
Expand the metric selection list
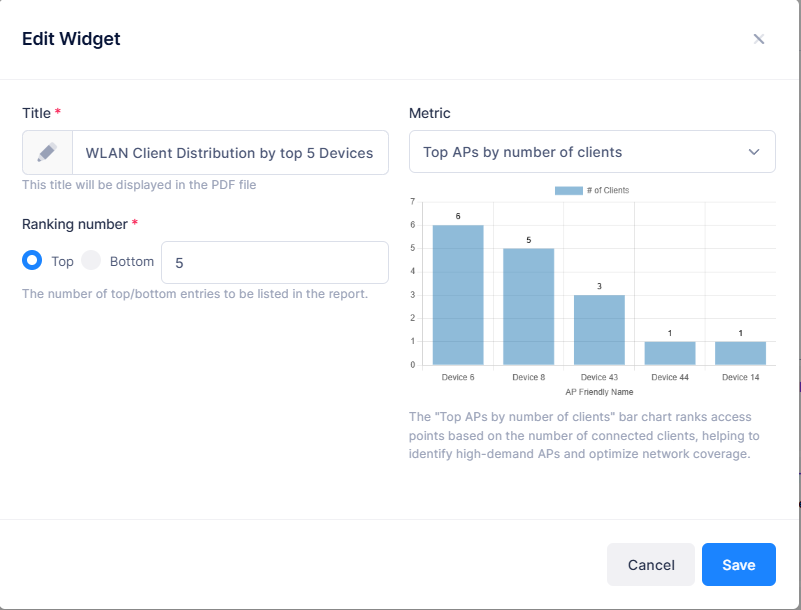(592, 151)
